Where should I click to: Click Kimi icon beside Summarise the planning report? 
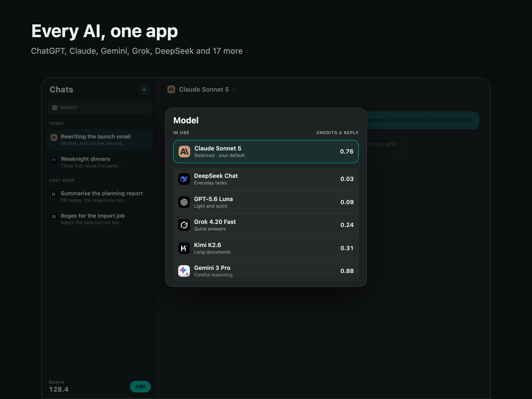(x=54, y=194)
